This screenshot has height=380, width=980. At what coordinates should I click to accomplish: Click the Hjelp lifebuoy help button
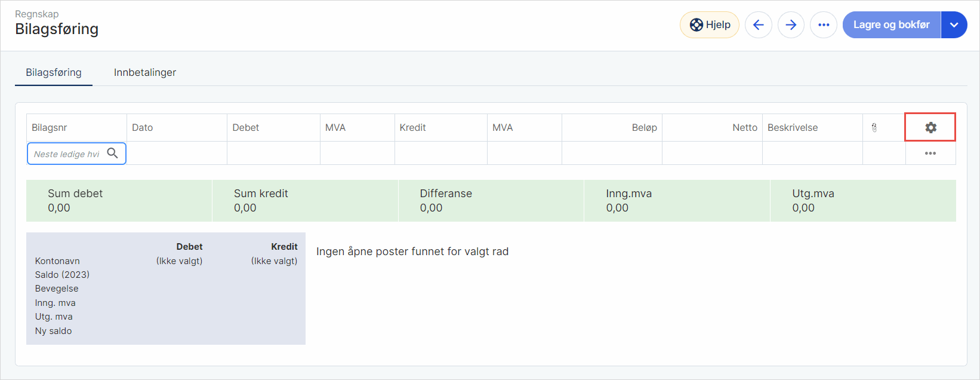[x=710, y=25]
